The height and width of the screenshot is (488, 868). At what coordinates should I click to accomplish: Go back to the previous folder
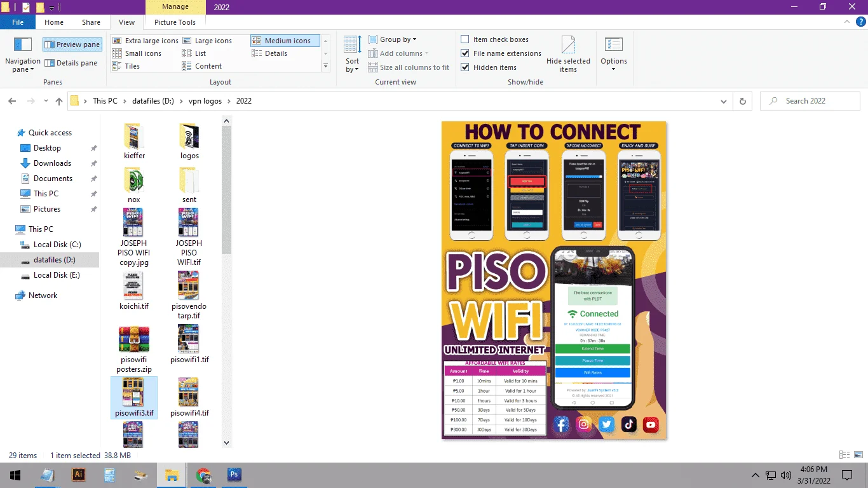12,101
